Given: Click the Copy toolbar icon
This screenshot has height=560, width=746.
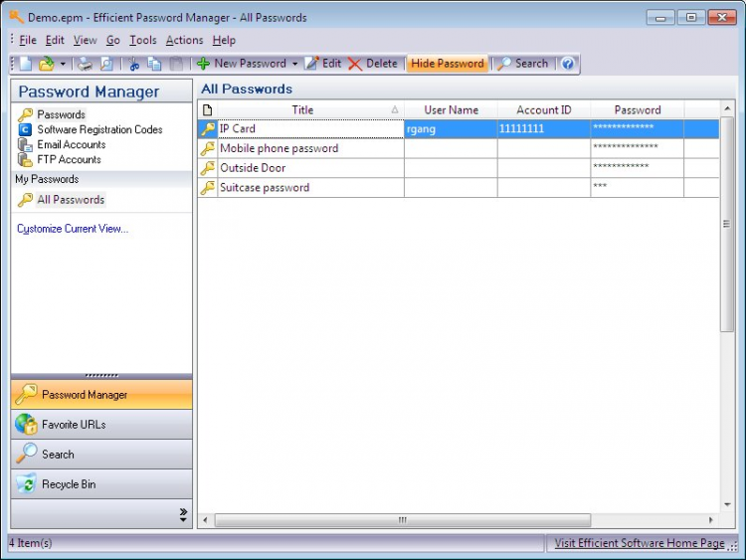Looking at the screenshot, I should point(154,64).
